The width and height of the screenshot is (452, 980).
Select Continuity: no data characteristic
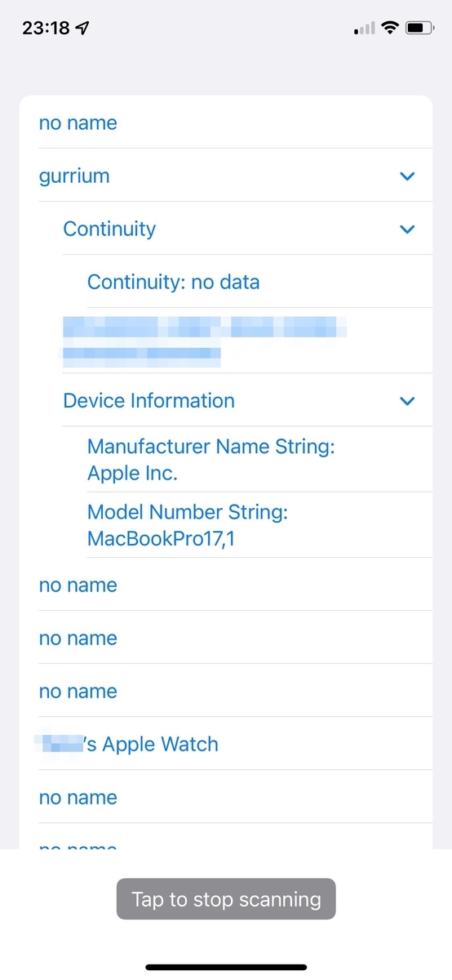click(x=259, y=282)
